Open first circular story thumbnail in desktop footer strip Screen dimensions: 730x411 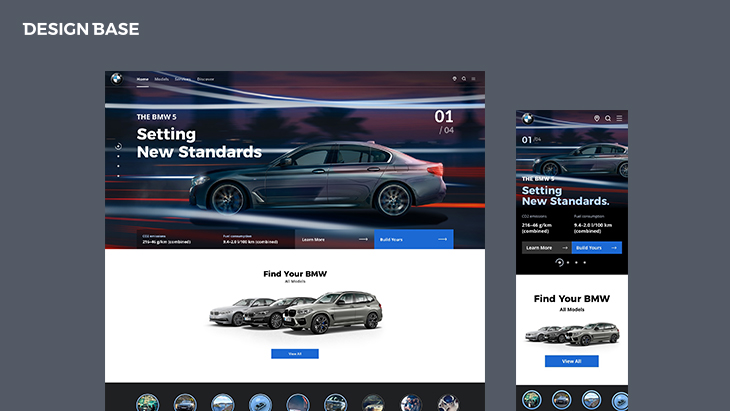(x=148, y=403)
